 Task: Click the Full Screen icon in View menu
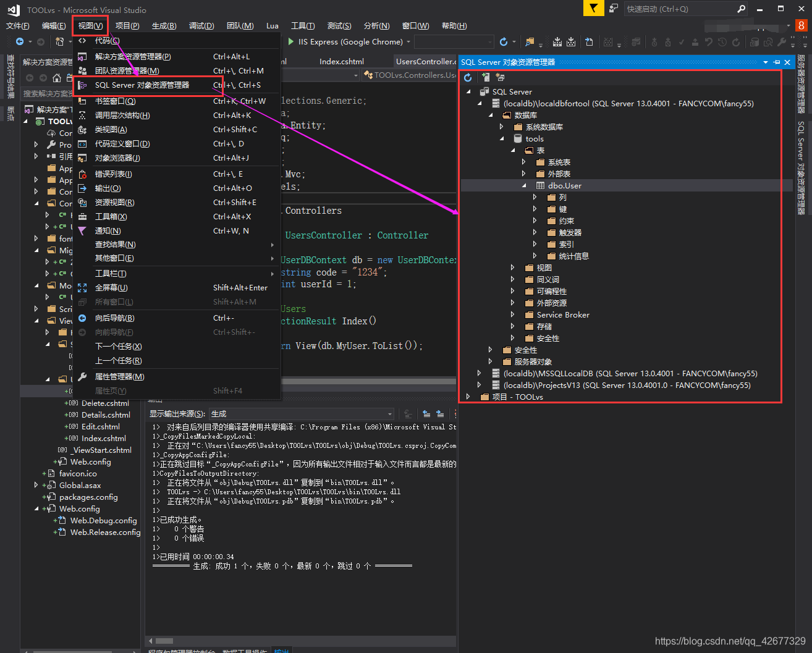82,288
